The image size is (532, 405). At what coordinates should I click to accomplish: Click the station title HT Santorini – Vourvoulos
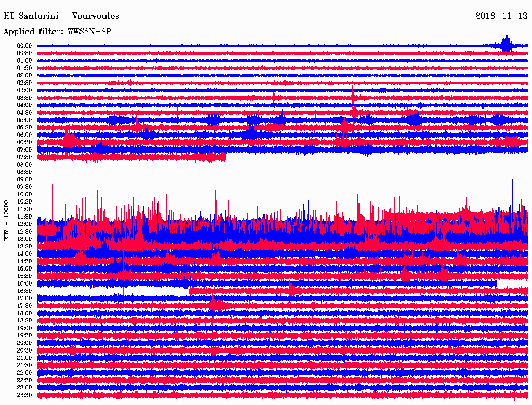[x=61, y=16]
